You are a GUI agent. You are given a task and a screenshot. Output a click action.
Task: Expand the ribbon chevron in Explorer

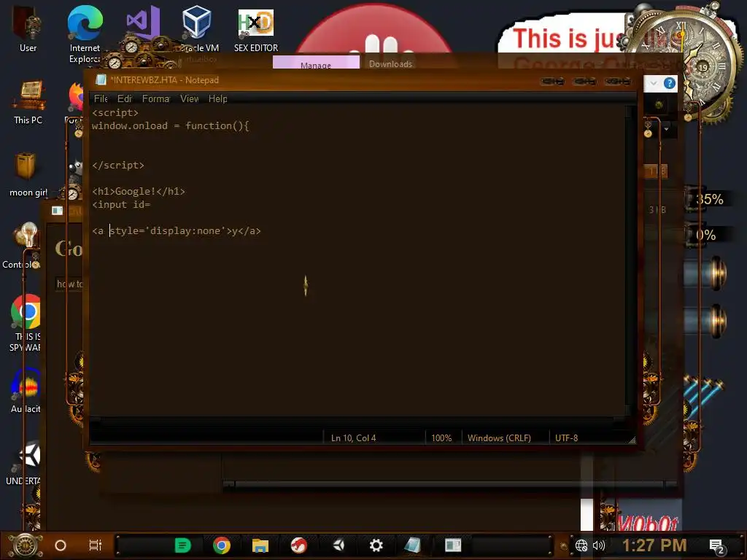(654, 83)
